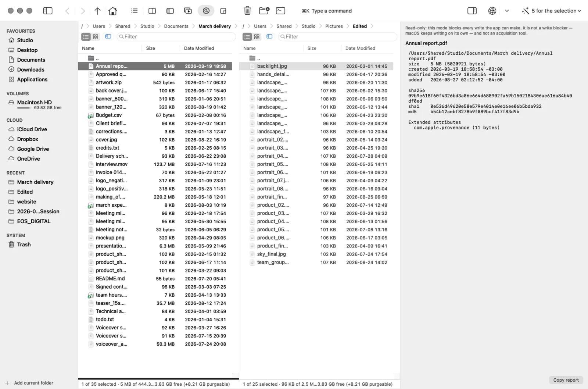The height and width of the screenshot is (389, 588).
Task: Open Downloads in Favourites sidebar
Action: point(31,69)
